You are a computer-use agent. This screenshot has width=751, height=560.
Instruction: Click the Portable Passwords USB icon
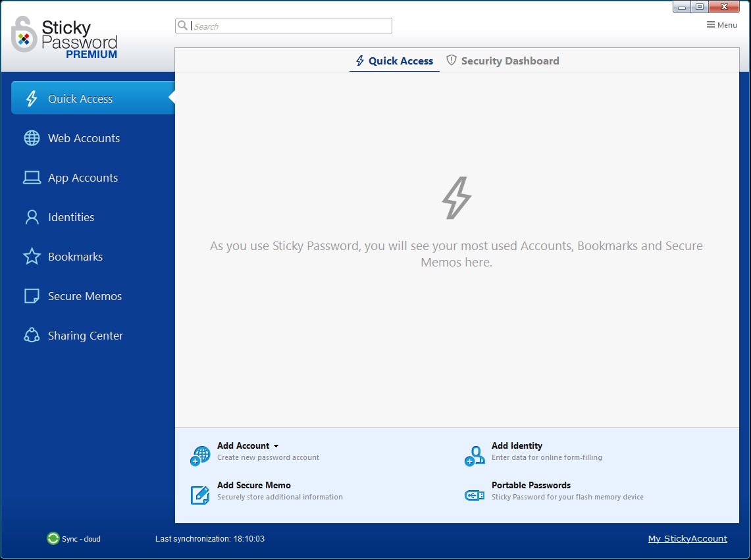[475, 496]
